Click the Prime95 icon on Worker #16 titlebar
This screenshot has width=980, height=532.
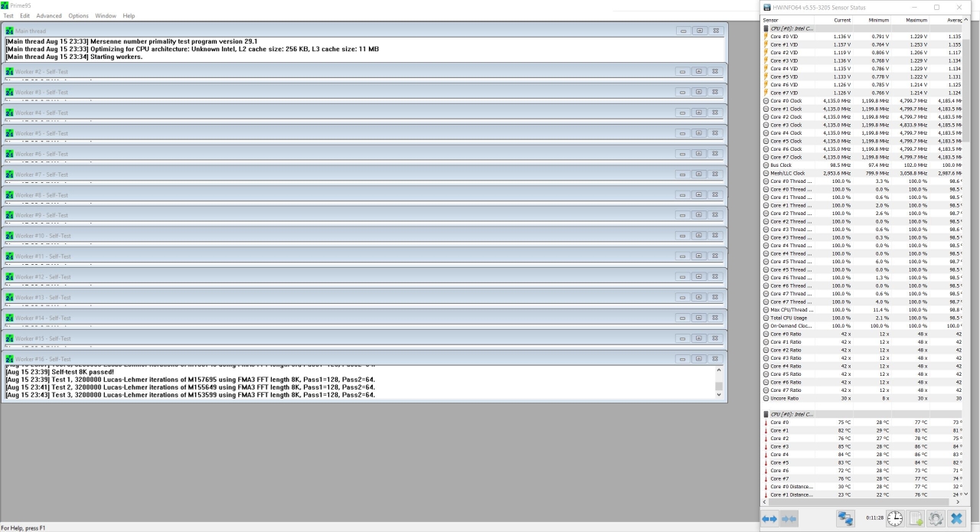[x=10, y=359]
